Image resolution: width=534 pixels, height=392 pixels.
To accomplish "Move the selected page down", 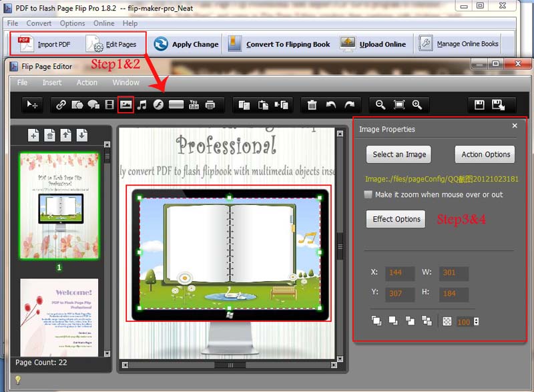I will click(81, 136).
